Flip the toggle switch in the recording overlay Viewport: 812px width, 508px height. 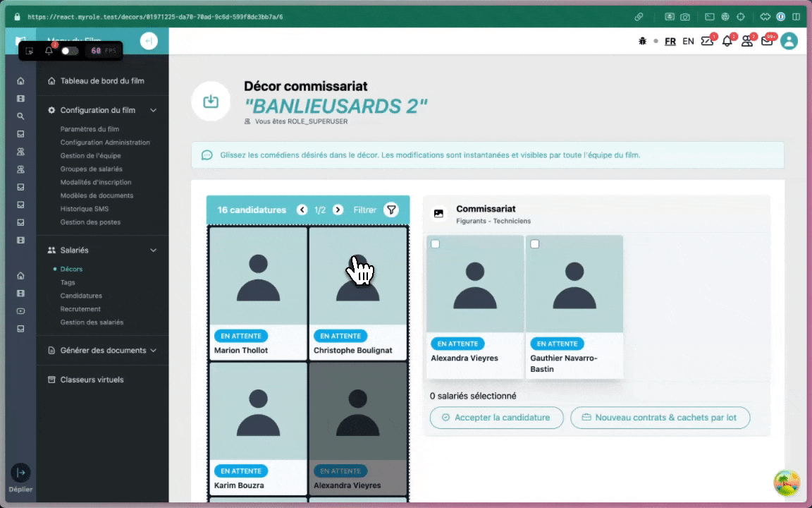(69, 50)
